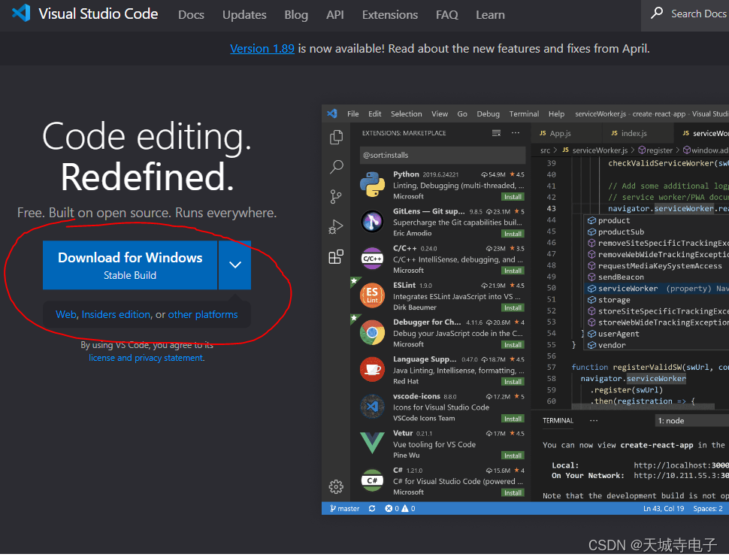Open the terminal selector '1: node' dropdown
This screenshot has width=729, height=560.
point(692,420)
